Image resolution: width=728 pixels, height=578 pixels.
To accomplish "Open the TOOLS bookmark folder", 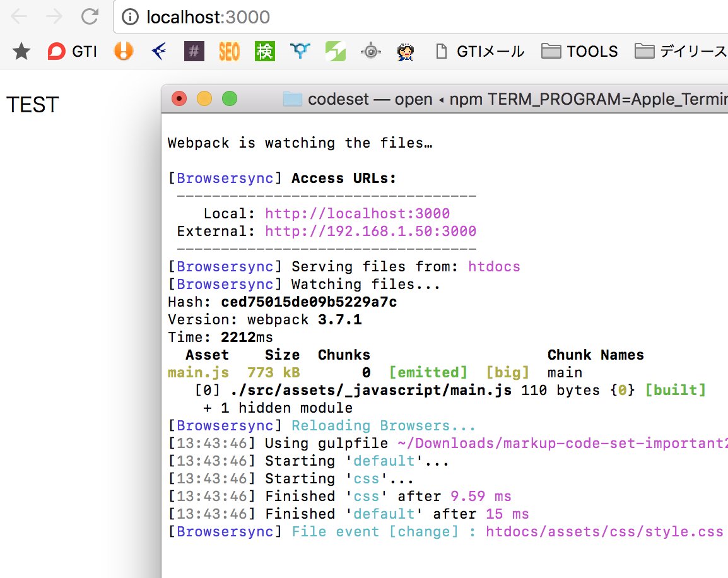I will pos(579,51).
